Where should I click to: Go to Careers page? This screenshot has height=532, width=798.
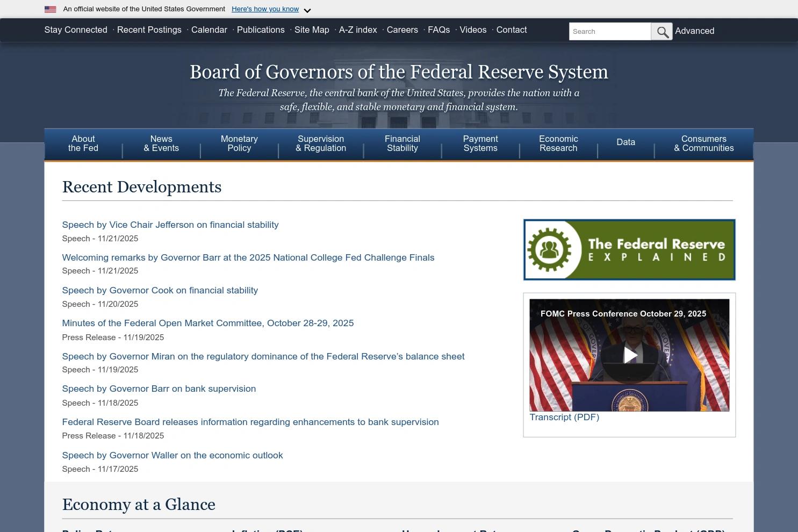coord(402,30)
